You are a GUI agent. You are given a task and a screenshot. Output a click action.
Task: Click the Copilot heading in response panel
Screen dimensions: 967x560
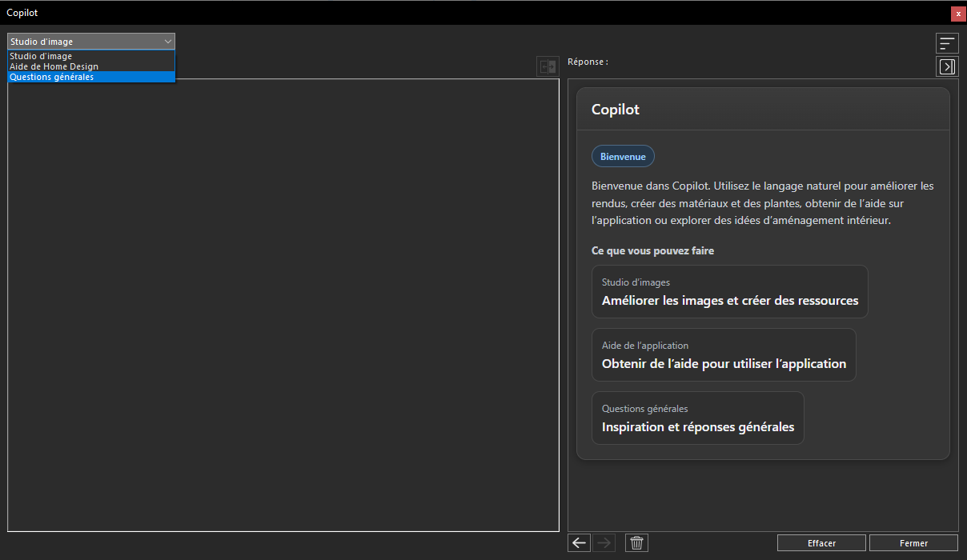pos(616,110)
